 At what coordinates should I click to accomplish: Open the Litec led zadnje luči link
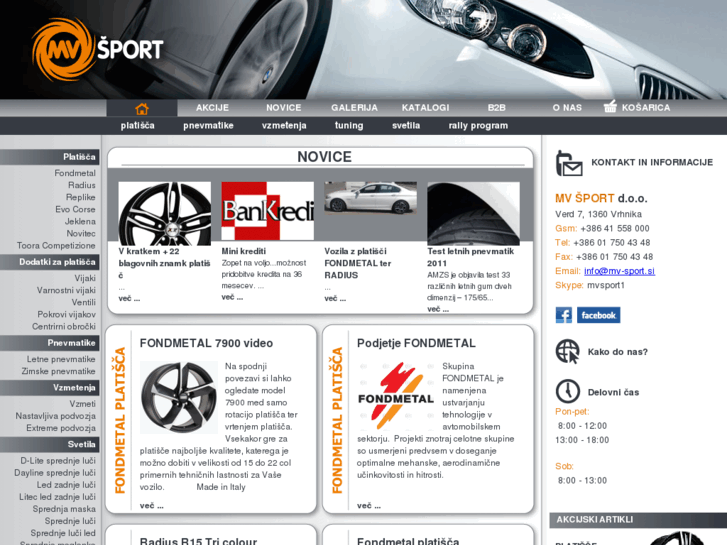(57, 497)
